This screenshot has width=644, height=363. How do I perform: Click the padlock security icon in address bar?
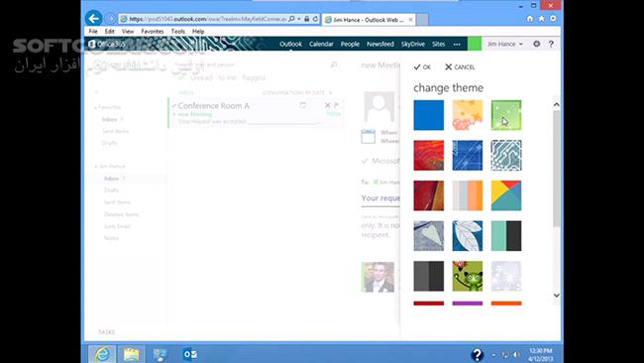(x=306, y=19)
